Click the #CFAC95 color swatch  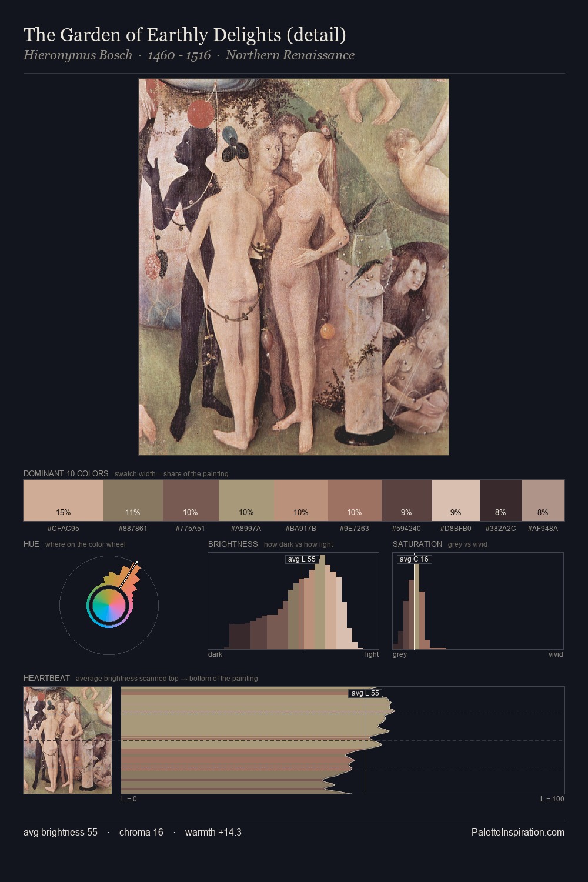pyautogui.click(x=64, y=500)
